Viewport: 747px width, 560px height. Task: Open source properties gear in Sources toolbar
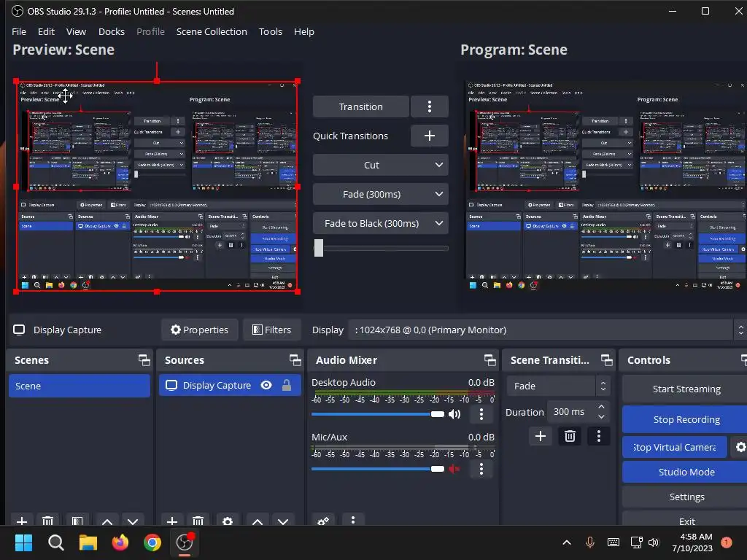228,521
